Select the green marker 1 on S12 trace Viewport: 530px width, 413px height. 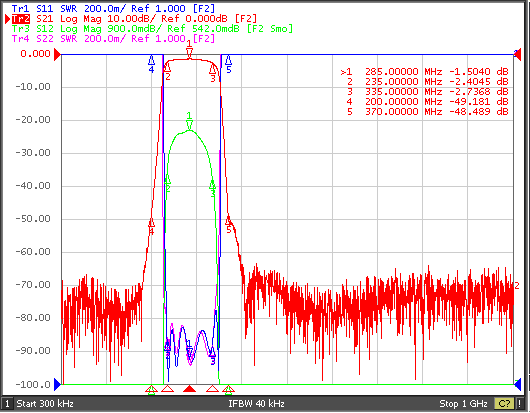pyautogui.click(x=189, y=125)
